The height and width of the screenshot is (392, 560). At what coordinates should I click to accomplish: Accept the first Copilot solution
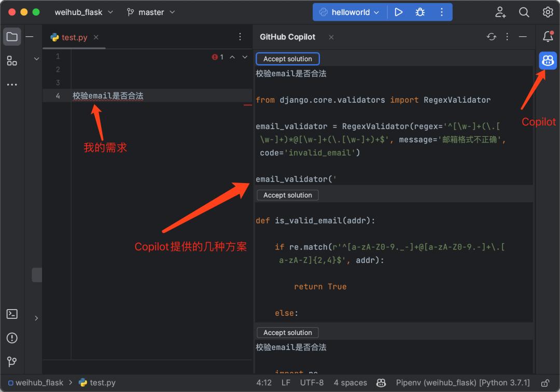(x=287, y=59)
